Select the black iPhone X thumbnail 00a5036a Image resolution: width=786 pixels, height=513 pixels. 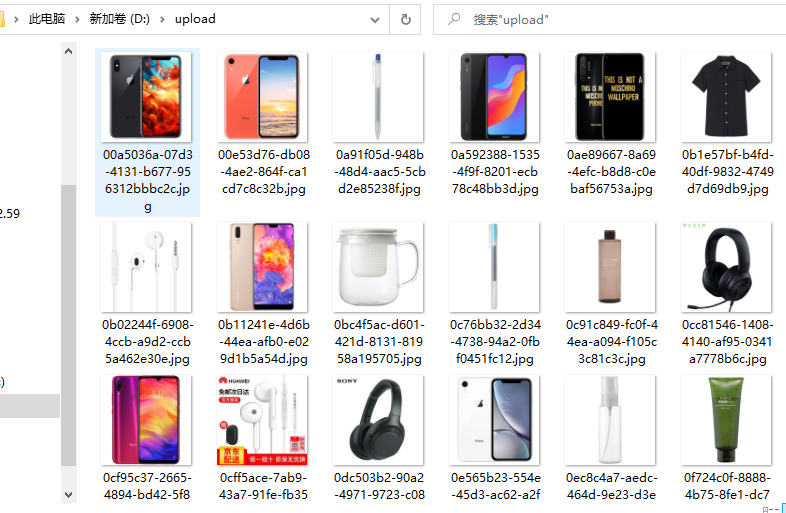tap(146, 97)
